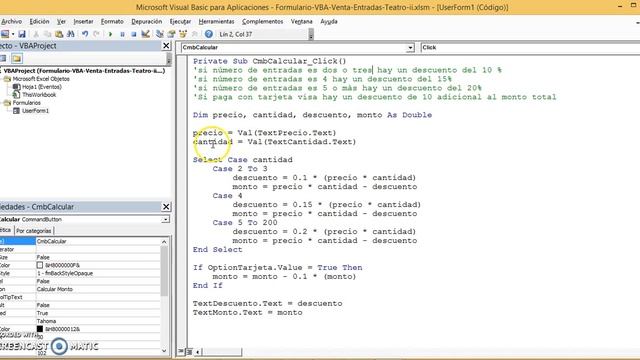Open the Ejecutar menu

(x=180, y=21)
